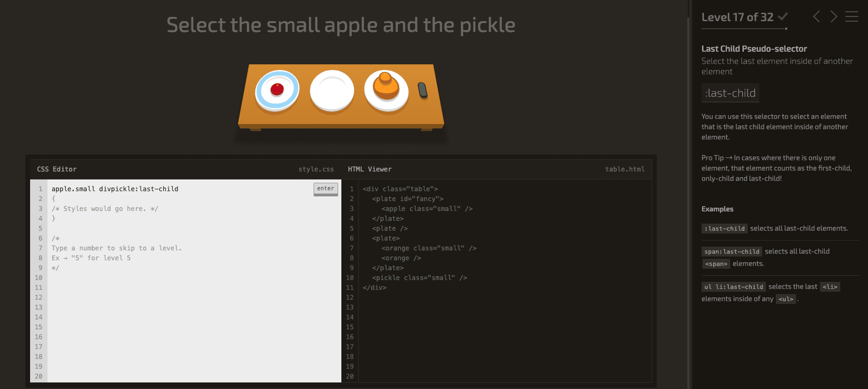Click the small apple on fancy plate
The image size is (868, 389).
click(x=277, y=89)
